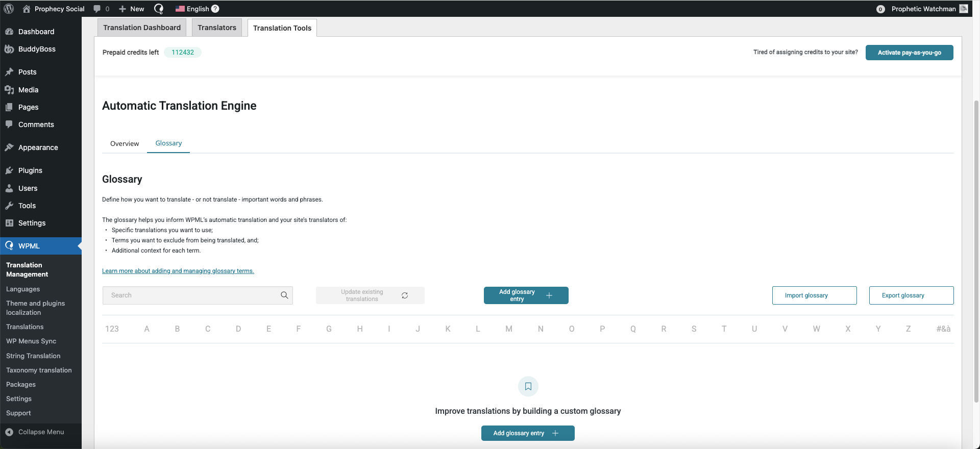
Task: Open Theme and plugins localization
Action: coord(35,308)
